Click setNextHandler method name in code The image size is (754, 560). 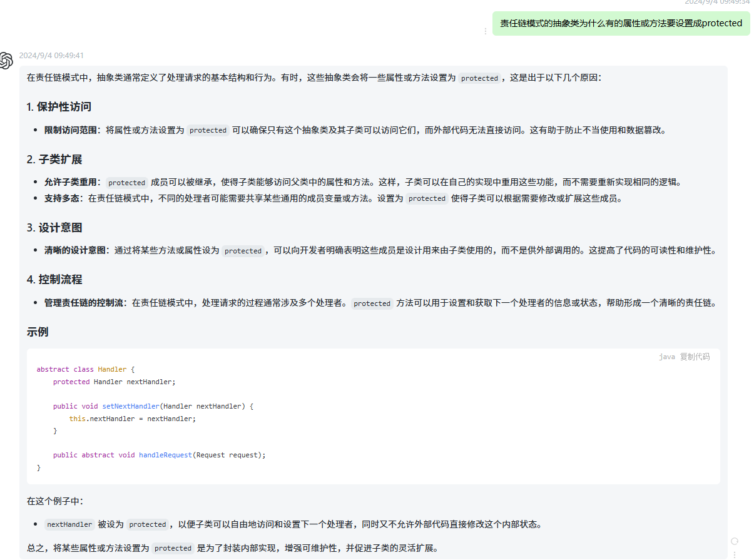(131, 406)
